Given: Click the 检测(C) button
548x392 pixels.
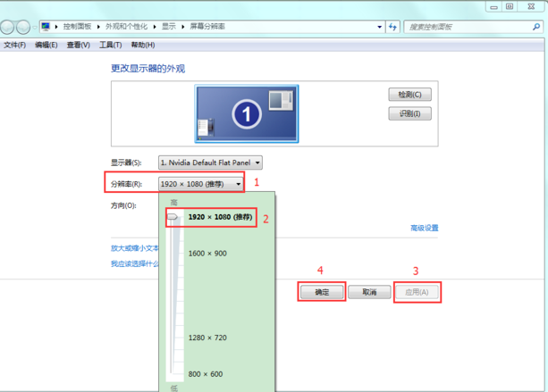Looking at the screenshot, I should point(410,95).
